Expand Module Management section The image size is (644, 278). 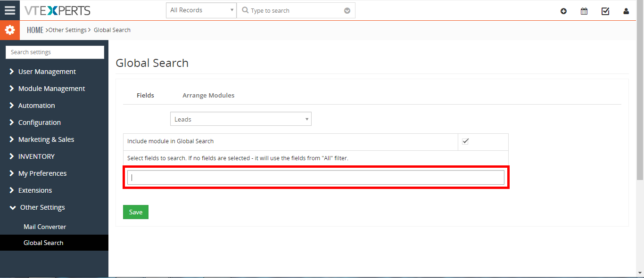click(x=47, y=89)
